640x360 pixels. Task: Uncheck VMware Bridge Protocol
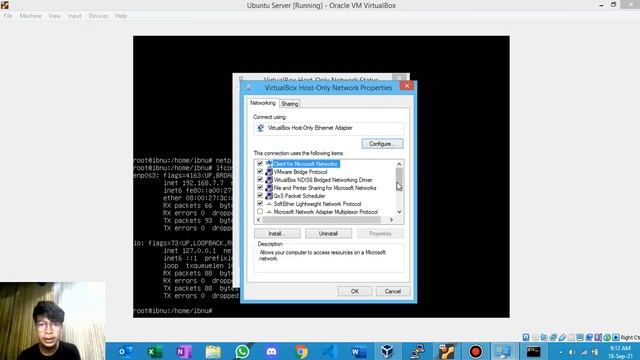click(260, 171)
